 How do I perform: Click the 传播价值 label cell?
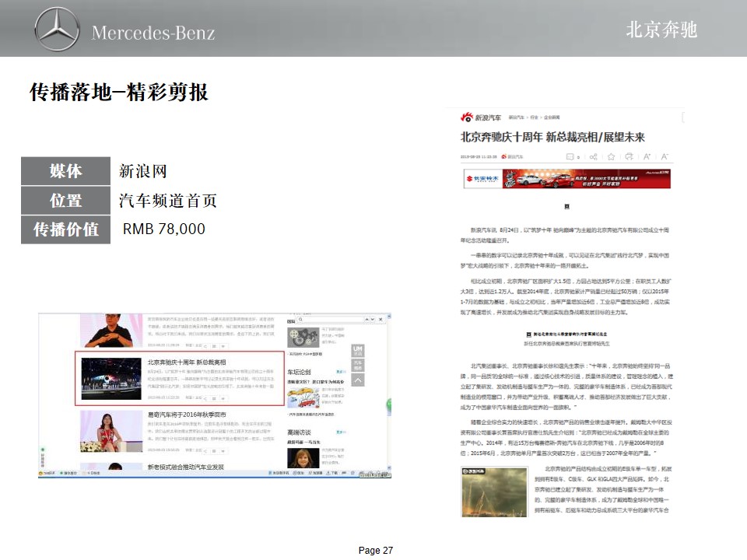65,229
